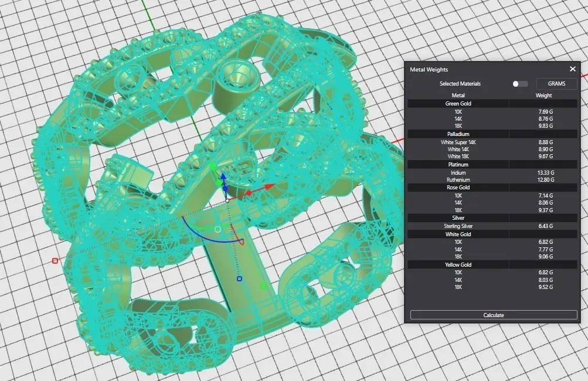Click the Iridium platinum row
The image size is (588, 381).
(492, 172)
